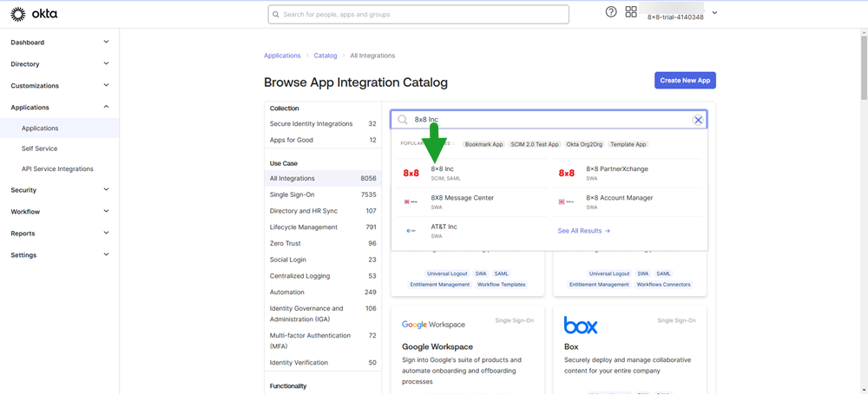Expand the Settings menu chevron
This screenshot has width=868, height=395.
[106, 254]
